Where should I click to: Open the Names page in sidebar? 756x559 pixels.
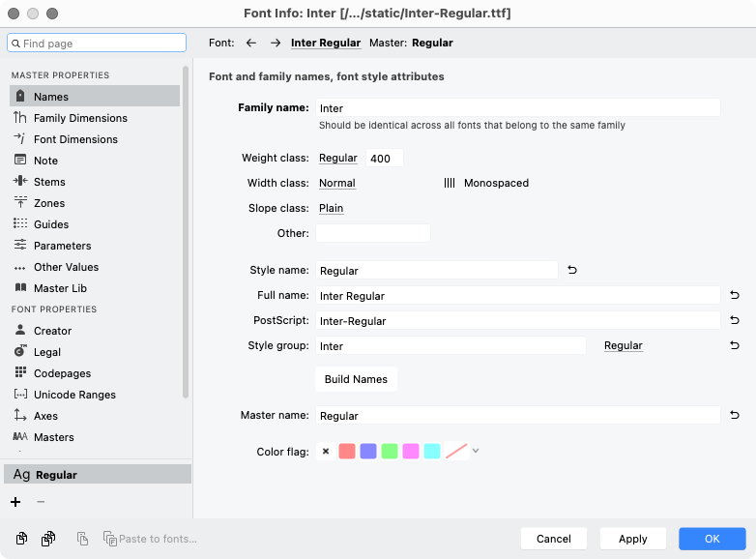[95, 97]
